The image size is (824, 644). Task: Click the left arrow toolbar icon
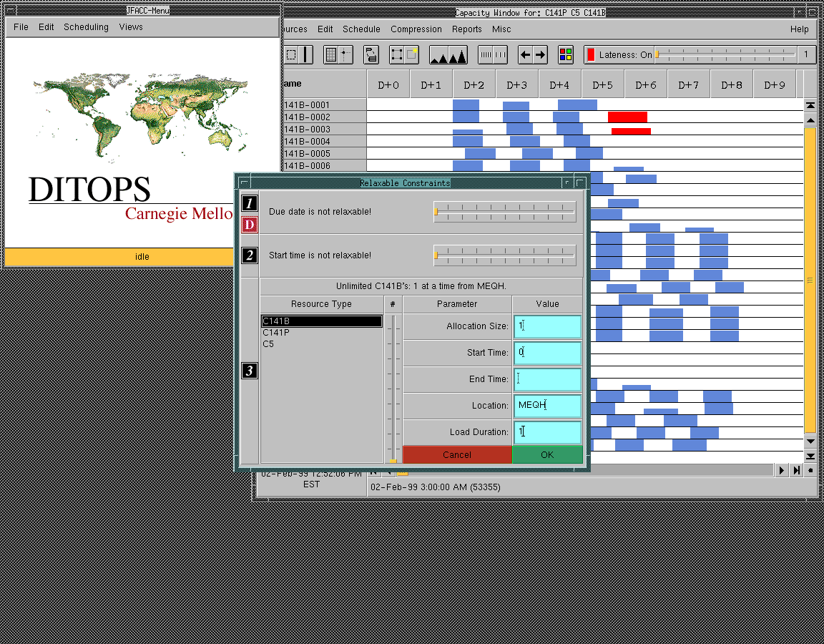(525, 55)
